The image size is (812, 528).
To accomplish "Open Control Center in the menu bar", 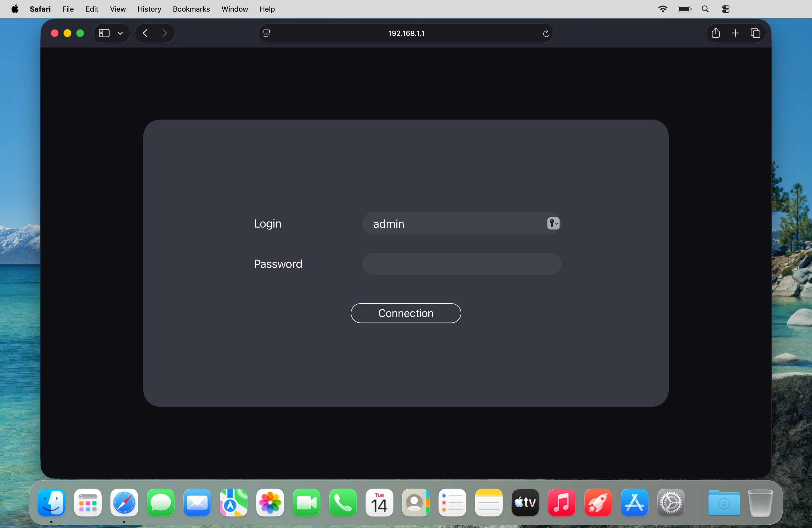I will pyautogui.click(x=726, y=9).
